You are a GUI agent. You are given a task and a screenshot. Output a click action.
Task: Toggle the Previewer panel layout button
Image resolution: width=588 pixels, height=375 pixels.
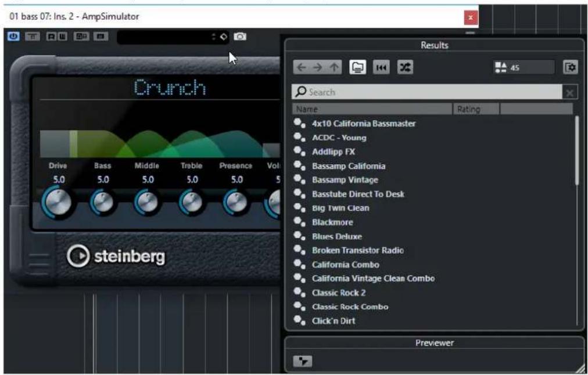(x=302, y=361)
